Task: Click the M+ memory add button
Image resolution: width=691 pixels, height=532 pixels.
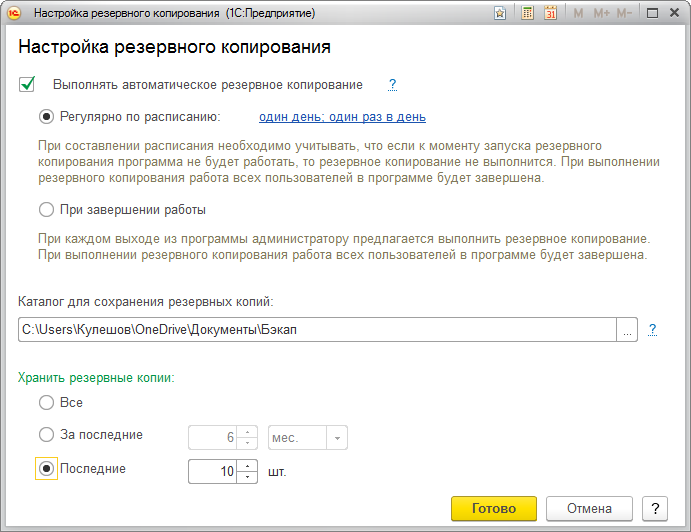Action: click(601, 14)
